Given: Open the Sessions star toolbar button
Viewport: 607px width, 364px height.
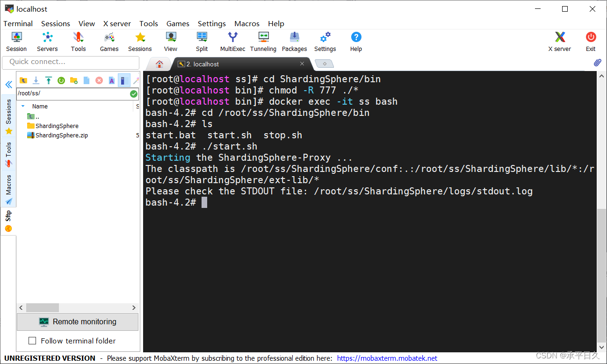Looking at the screenshot, I should (140, 42).
